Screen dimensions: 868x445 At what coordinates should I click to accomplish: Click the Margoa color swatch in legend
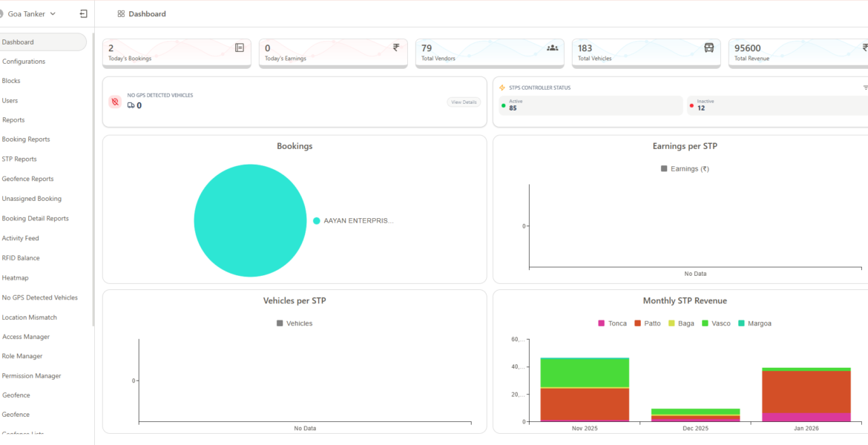[742, 323]
